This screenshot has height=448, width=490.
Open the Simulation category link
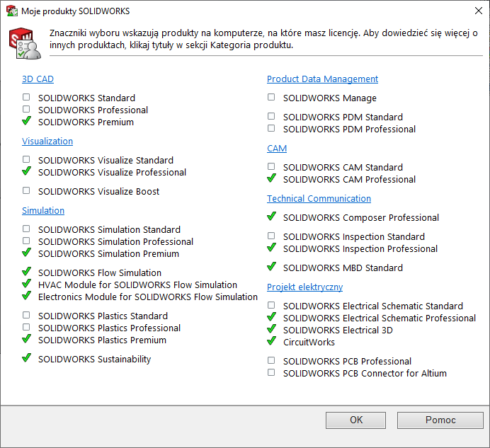43,211
